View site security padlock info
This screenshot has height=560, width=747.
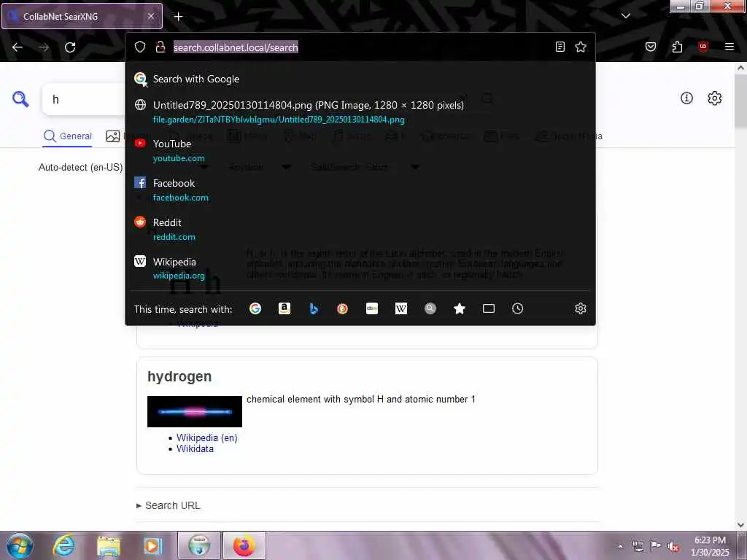pos(160,47)
